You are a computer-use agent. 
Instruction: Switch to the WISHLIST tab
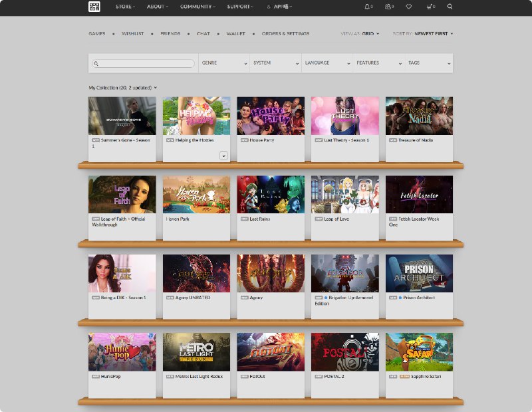point(132,34)
